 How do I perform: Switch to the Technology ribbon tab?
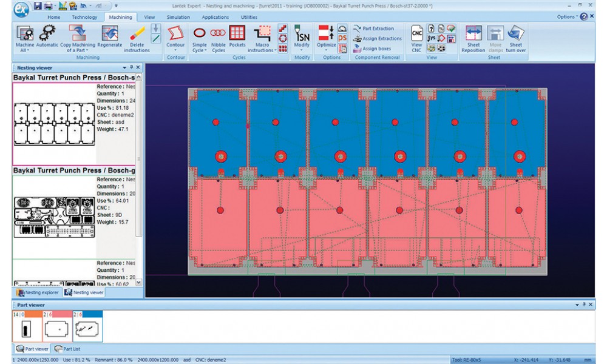coord(84,17)
